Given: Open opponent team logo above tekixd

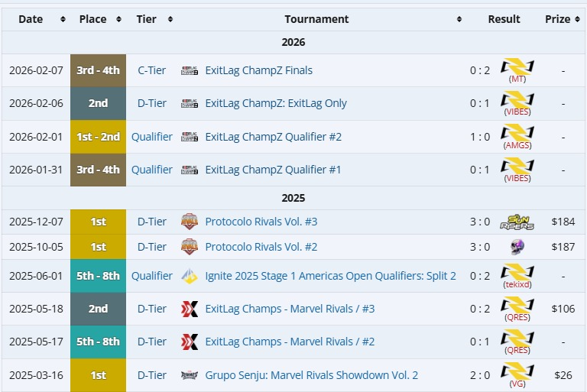Looking at the screenshot, I should [517, 272].
